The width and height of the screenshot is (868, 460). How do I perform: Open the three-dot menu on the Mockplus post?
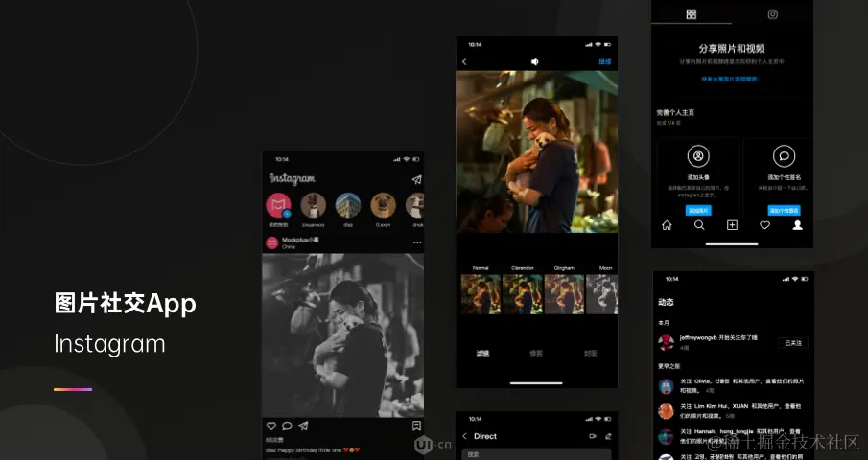coord(417,242)
